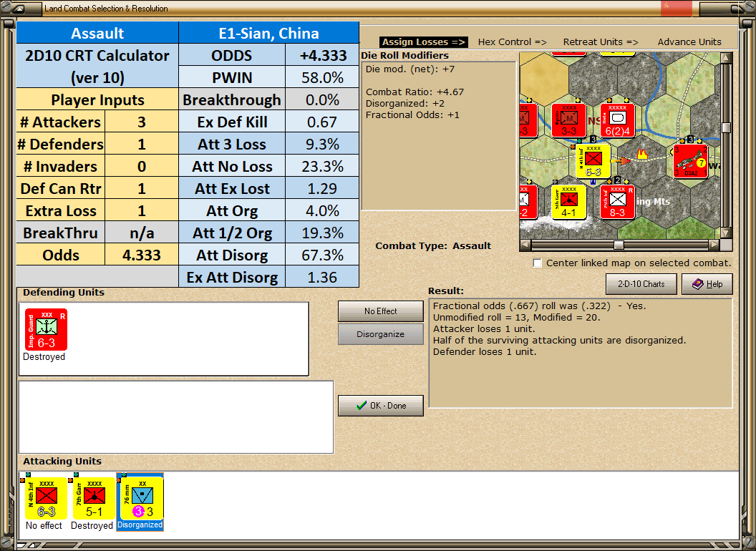Click the red 8-3 infantry counter on map
The height and width of the screenshot is (551, 756).
618,202
